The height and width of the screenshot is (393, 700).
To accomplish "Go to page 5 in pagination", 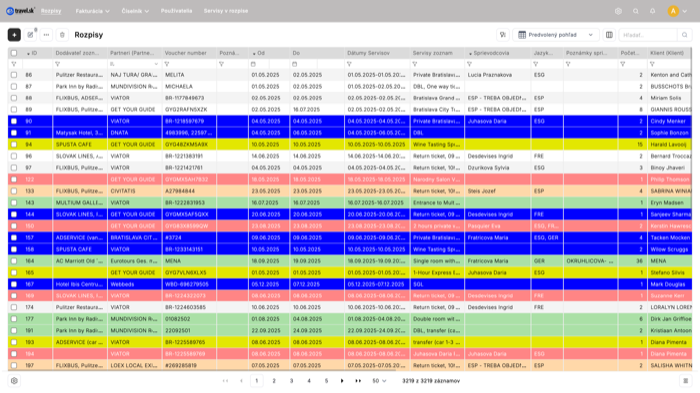I will coord(326,381).
